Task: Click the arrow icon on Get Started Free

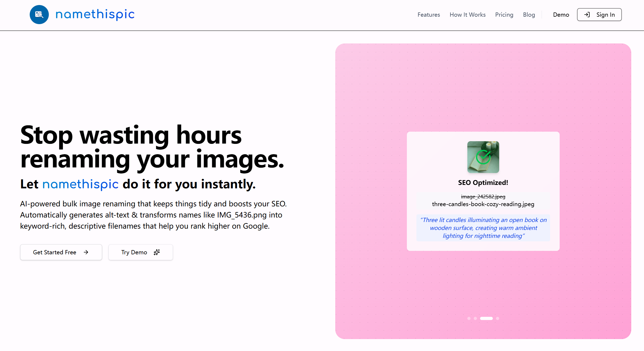Action: click(86, 252)
